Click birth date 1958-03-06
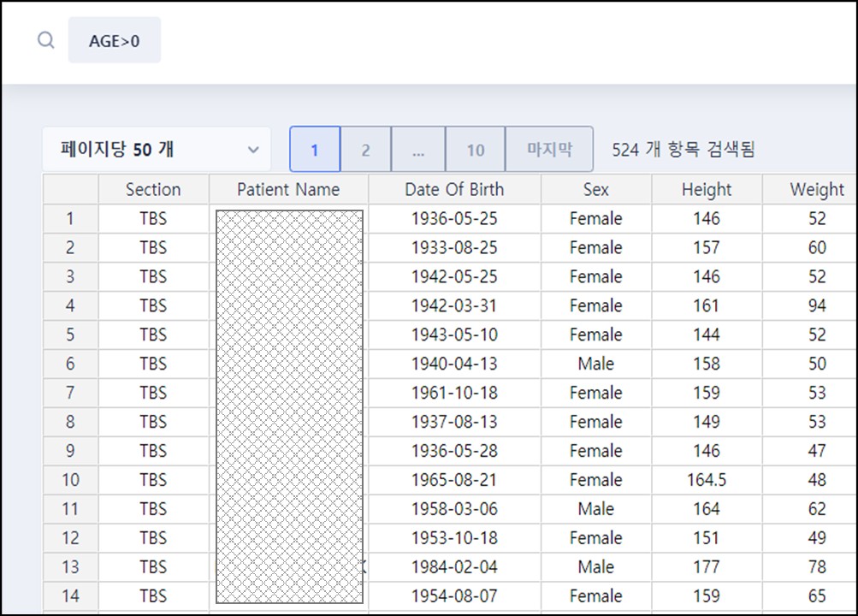This screenshot has height=616, width=858. pos(454,509)
